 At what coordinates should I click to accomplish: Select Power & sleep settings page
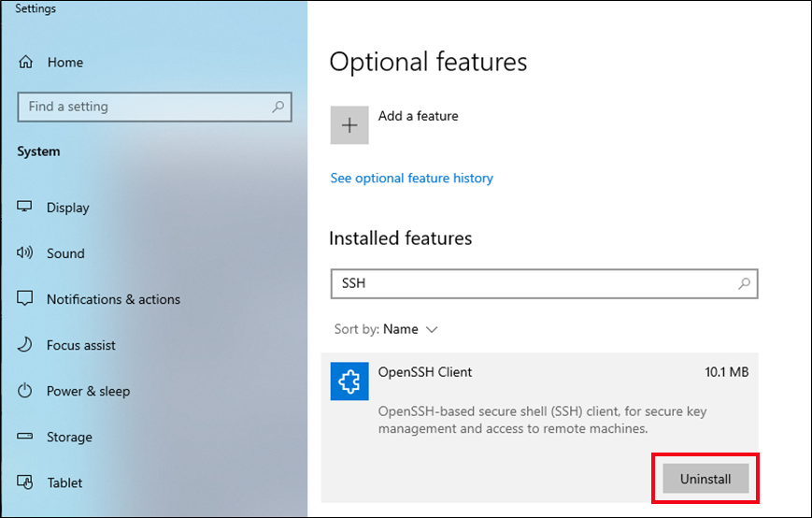[x=88, y=391]
